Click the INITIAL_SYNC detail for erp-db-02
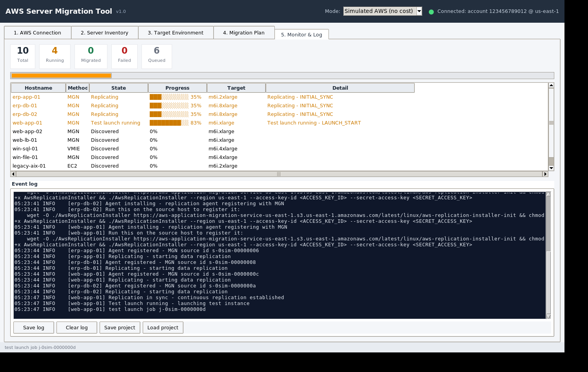This screenshot has height=372, width=588. pyautogui.click(x=300, y=114)
